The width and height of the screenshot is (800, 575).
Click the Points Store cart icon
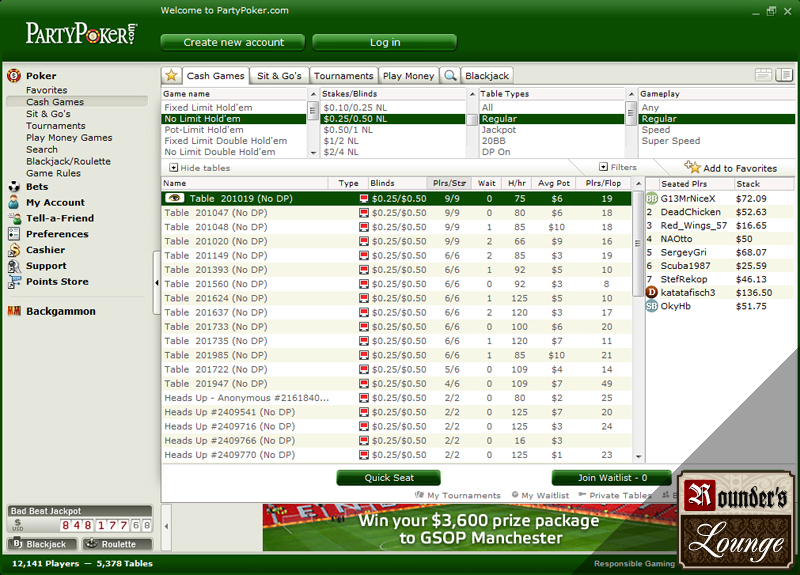tap(14, 282)
